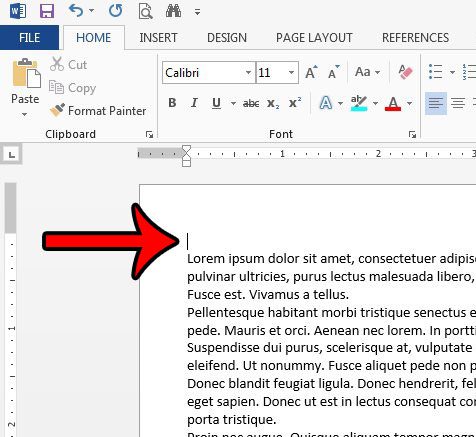The height and width of the screenshot is (437, 476).
Task: Apply red Font Color swatch
Action: click(x=393, y=103)
